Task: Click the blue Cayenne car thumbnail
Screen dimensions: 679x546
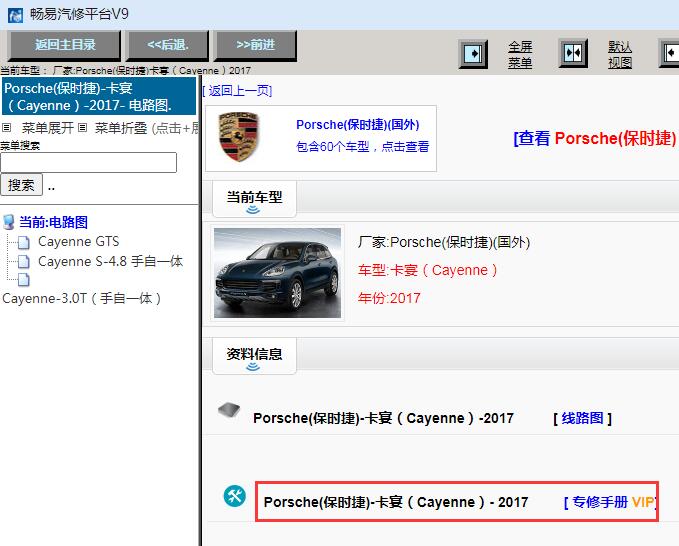Action: (x=277, y=273)
